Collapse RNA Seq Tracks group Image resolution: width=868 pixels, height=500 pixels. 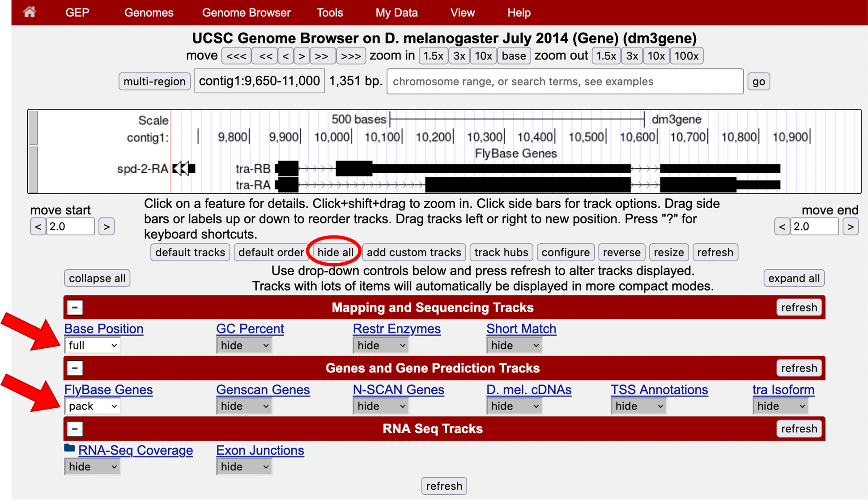[x=75, y=429]
